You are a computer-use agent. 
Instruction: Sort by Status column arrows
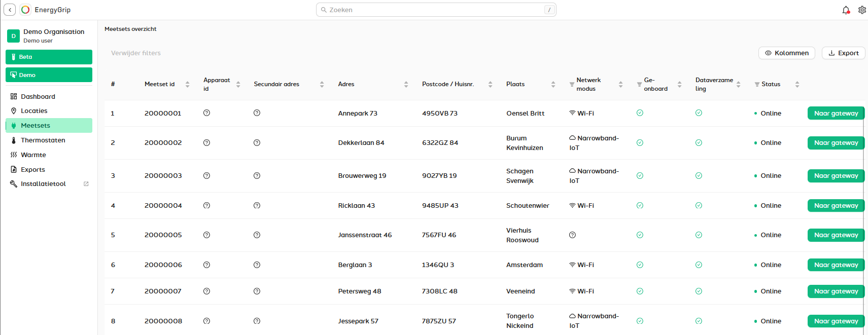click(x=797, y=84)
